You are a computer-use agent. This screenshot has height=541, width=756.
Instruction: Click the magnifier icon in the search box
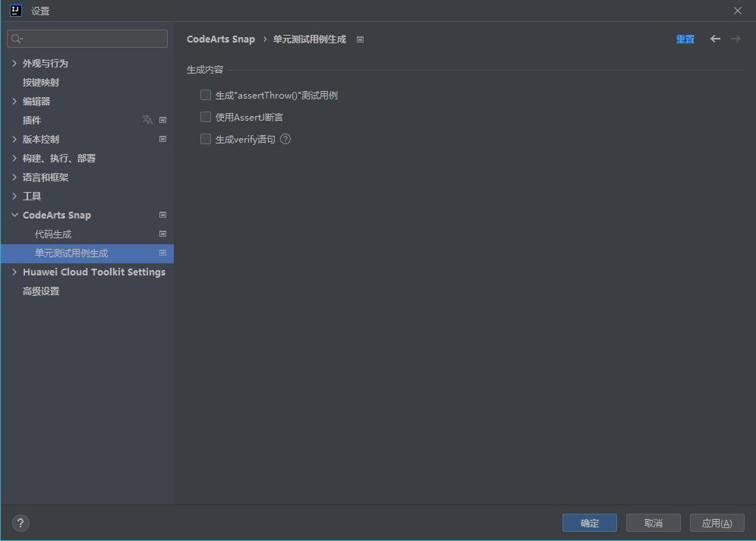16,38
